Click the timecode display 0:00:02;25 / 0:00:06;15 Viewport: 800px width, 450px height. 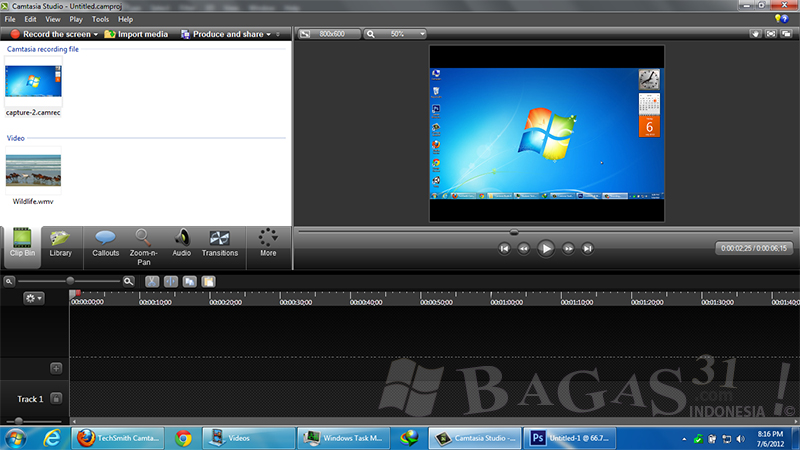(754, 248)
